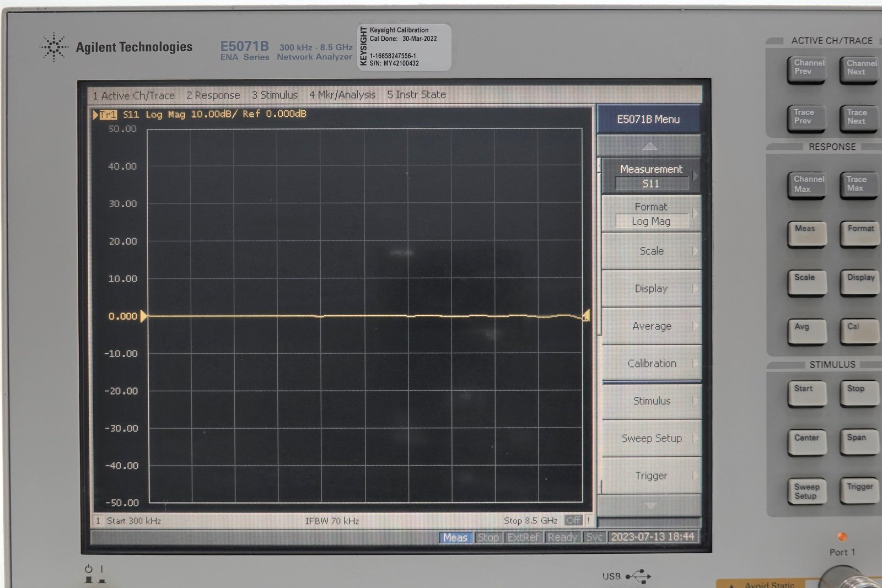Click the Start hardkey in Stimulus group
This screenshot has width=882, height=588.
807,395
